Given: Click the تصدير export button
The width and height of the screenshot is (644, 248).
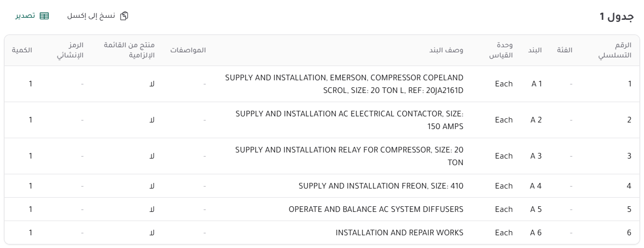Looking at the screenshot, I should (x=32, y=16).
